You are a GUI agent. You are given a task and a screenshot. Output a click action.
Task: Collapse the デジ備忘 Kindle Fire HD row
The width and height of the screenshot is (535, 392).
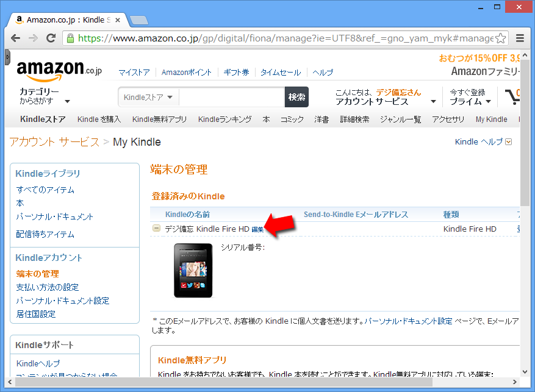point(156,228)
